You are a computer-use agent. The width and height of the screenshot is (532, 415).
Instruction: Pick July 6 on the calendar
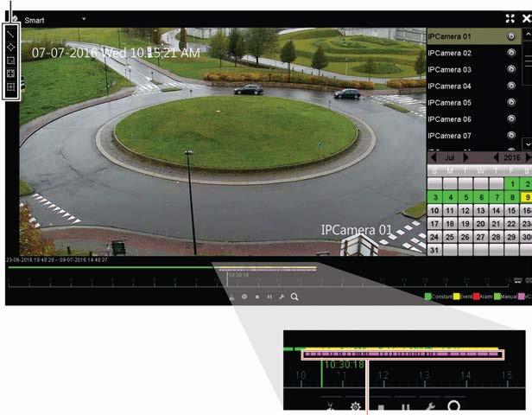click(x=481, y=197)
